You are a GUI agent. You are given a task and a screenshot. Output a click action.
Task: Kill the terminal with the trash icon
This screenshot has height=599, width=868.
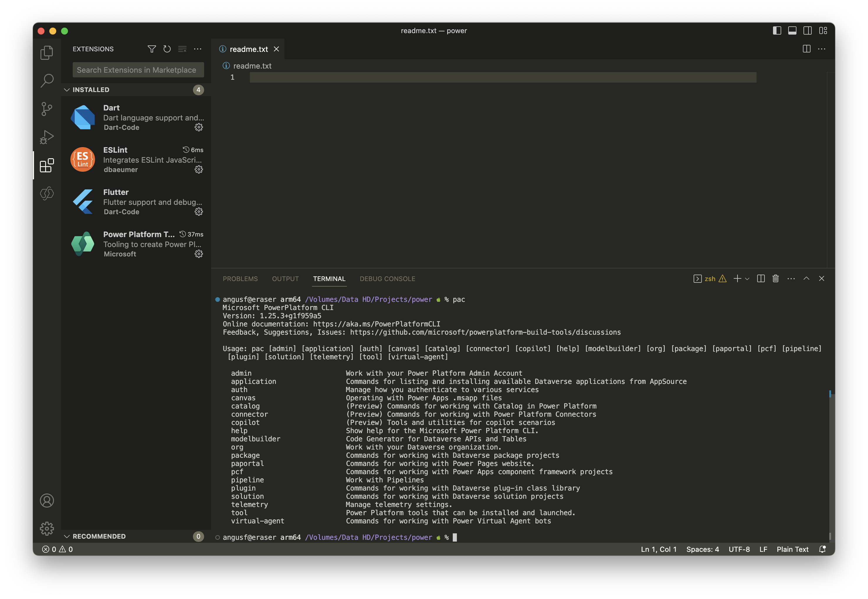pyautogui.click(x=775, y=278)
